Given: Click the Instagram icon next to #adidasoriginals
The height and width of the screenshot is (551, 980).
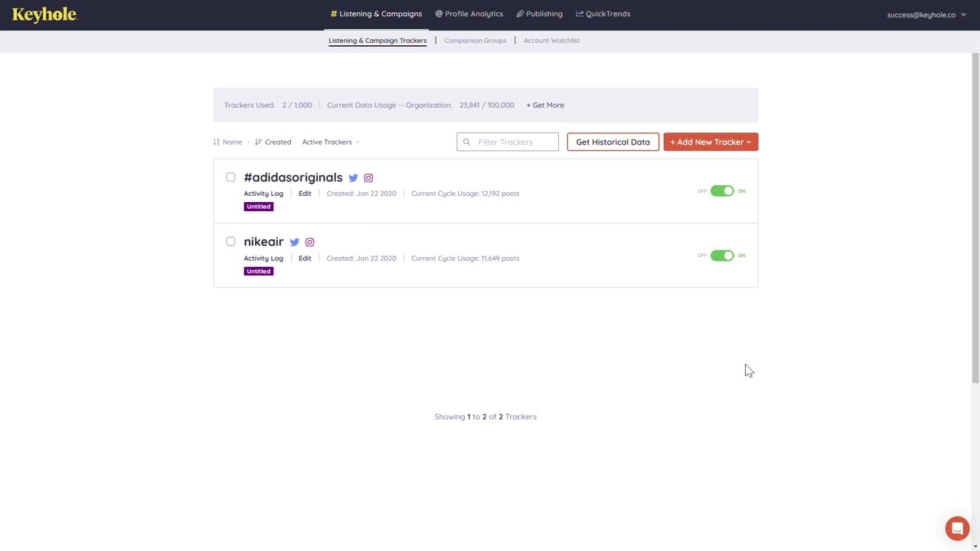Looking at the screenshot, I should 368,178.
